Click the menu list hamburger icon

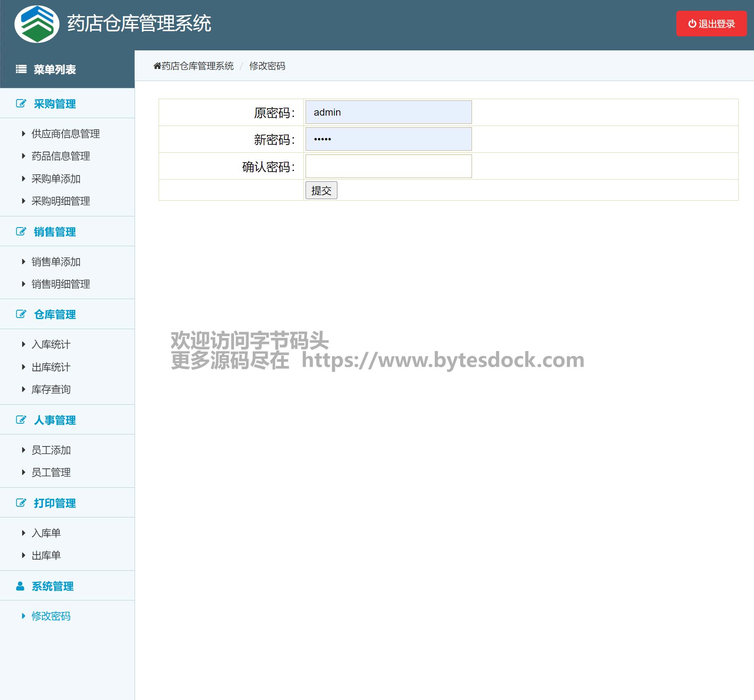[21, 69]
